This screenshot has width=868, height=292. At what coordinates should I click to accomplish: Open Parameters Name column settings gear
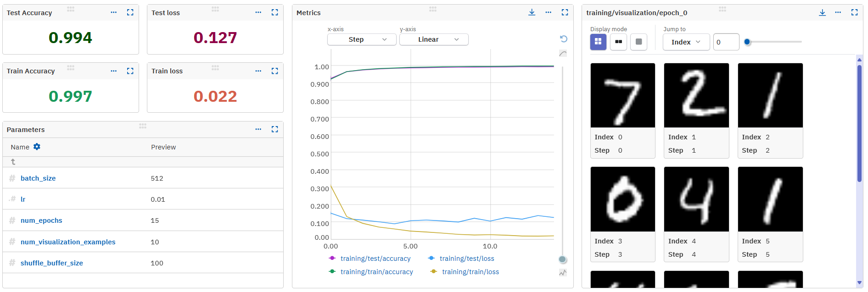(x=37, y=147)
